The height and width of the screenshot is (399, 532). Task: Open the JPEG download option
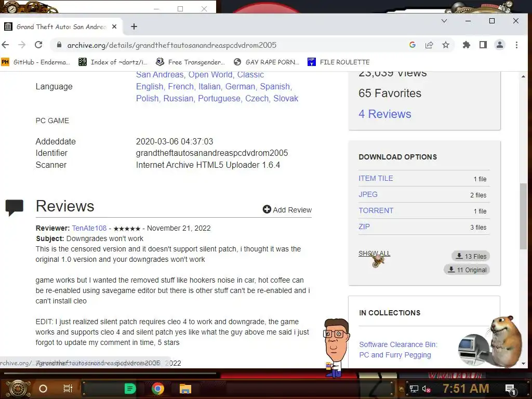point(368,194)
